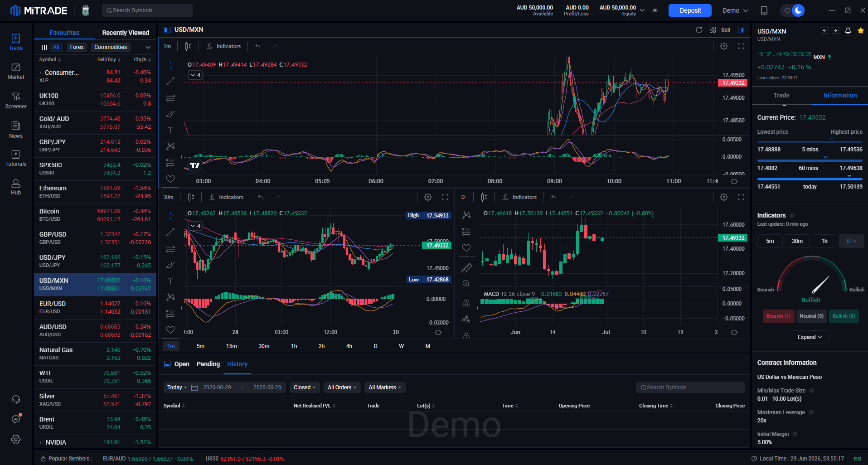Select the 4h timeframe button

349,346
